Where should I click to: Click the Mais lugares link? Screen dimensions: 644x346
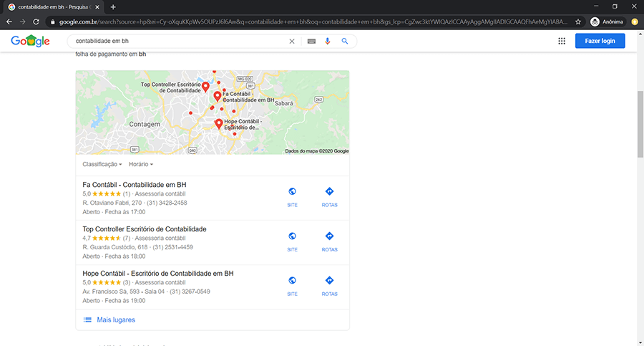pos(116,319)
